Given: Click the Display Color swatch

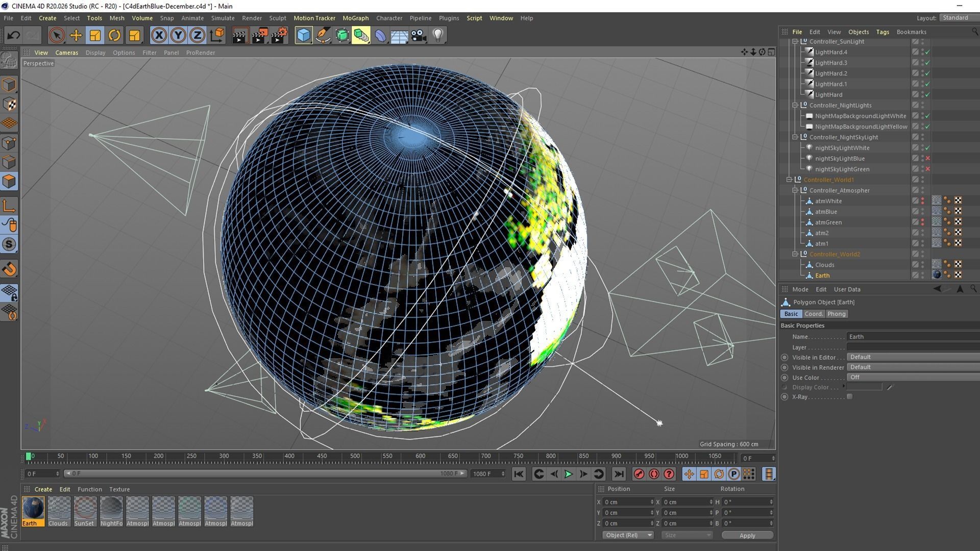Looking at the screenshot, I should pos(864,387).
